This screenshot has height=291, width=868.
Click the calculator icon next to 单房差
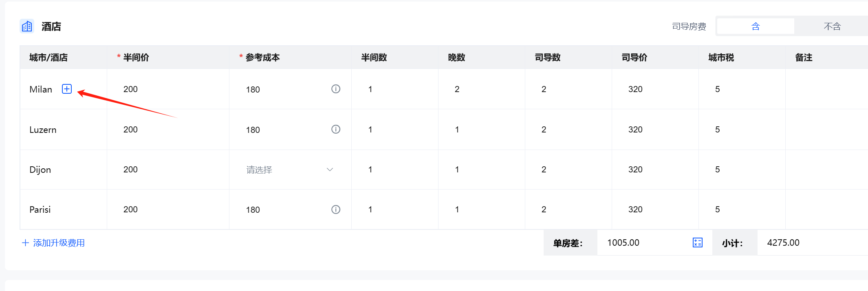(698, 242)
